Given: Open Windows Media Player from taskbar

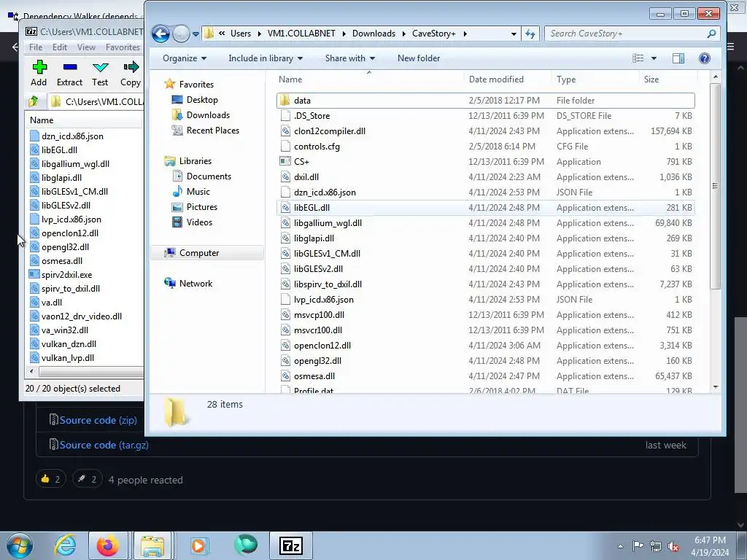Looking at the screenshot, I should [198, 545].
